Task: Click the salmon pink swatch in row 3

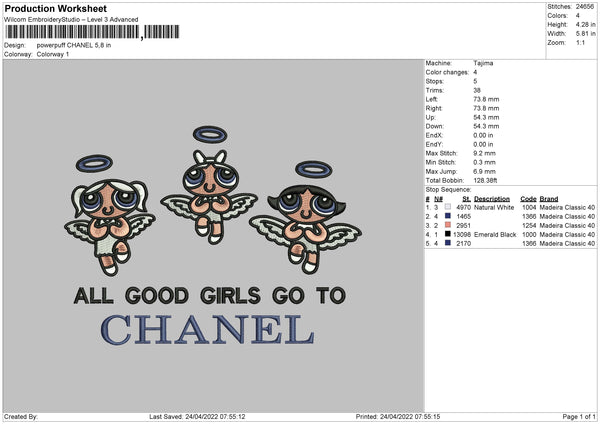Action: click(x=448, y=225)
